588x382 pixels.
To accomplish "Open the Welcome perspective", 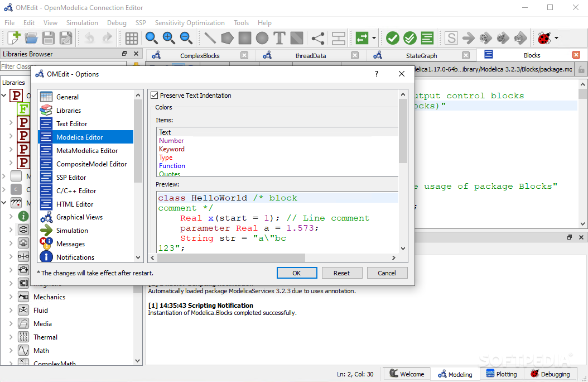I will (x=407, y=374).
